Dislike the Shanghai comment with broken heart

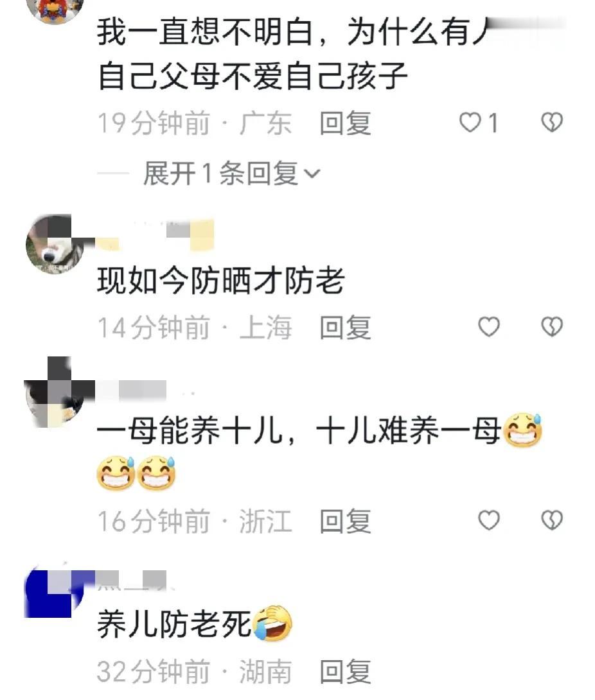pos(552,327)
